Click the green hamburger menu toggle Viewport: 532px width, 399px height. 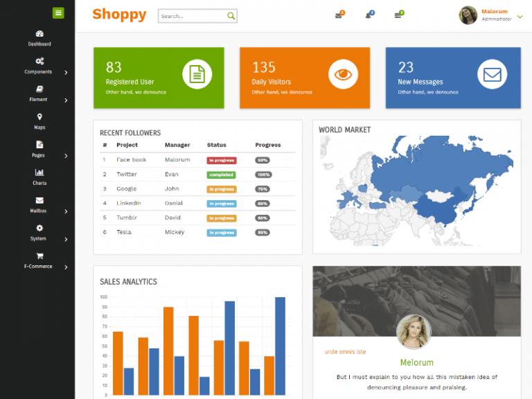coord(58,12)
